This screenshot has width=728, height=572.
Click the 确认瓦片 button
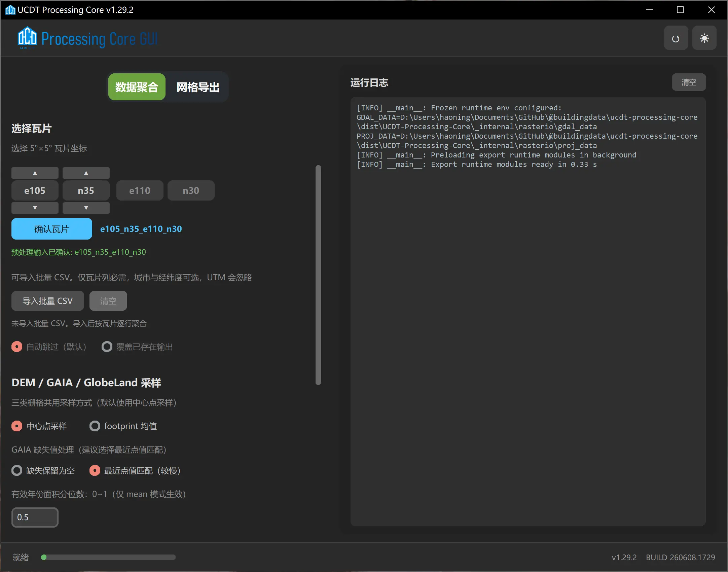click(52, 229)
